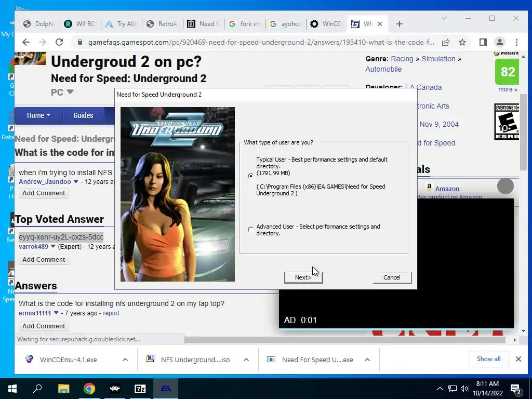Open Andrew_Jaundoo profile link
The width and height of the screenshot is (532, 399).
click(x=45, y=181)
